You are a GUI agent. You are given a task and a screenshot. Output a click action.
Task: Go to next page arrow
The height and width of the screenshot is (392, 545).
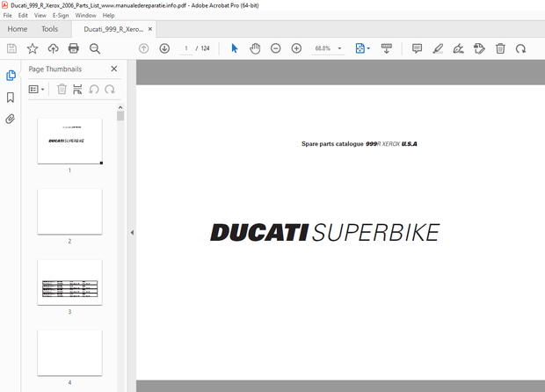[164, 48]
